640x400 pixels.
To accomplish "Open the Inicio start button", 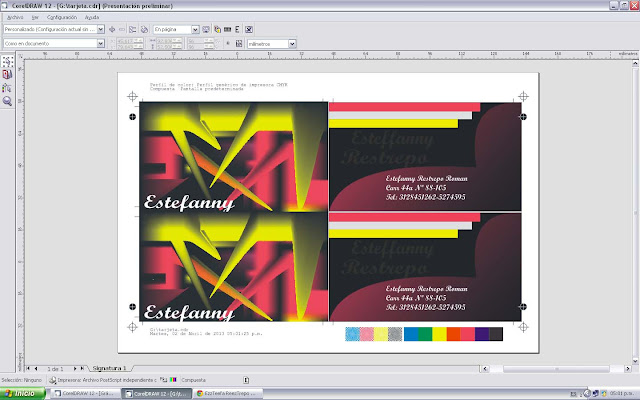I will pos(22,393).
